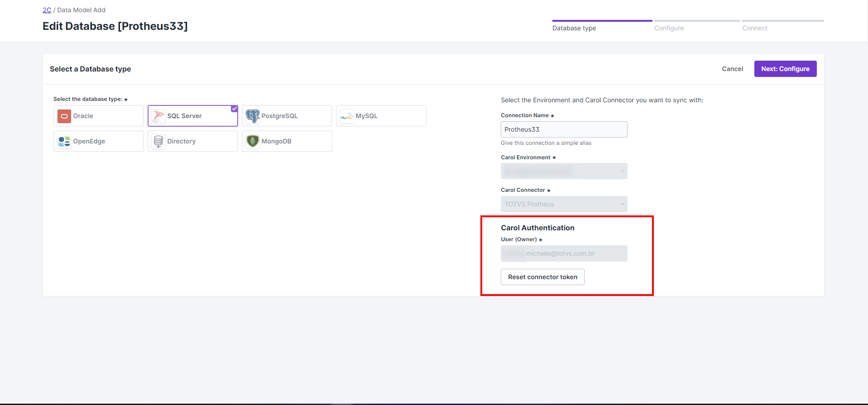Open the Carol Environment dropdown
The image size is (868, 405).
tap(564, 171)
